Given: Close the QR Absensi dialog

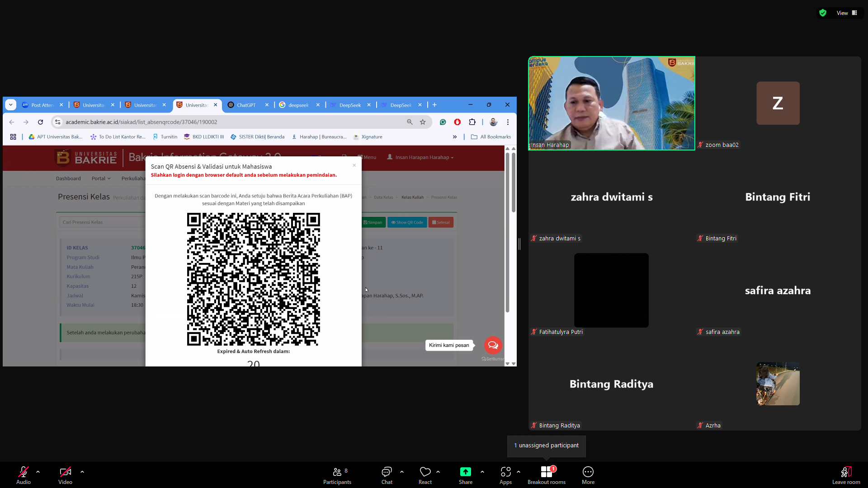Looking at the screenshot, I should click(354, 165).
